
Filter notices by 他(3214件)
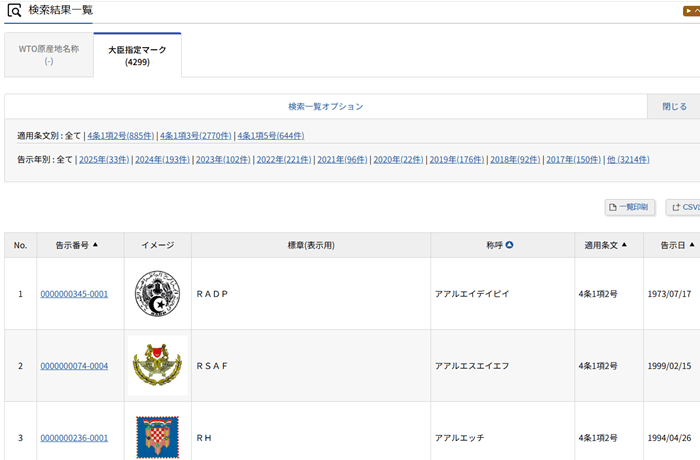[x=628, y=159]
